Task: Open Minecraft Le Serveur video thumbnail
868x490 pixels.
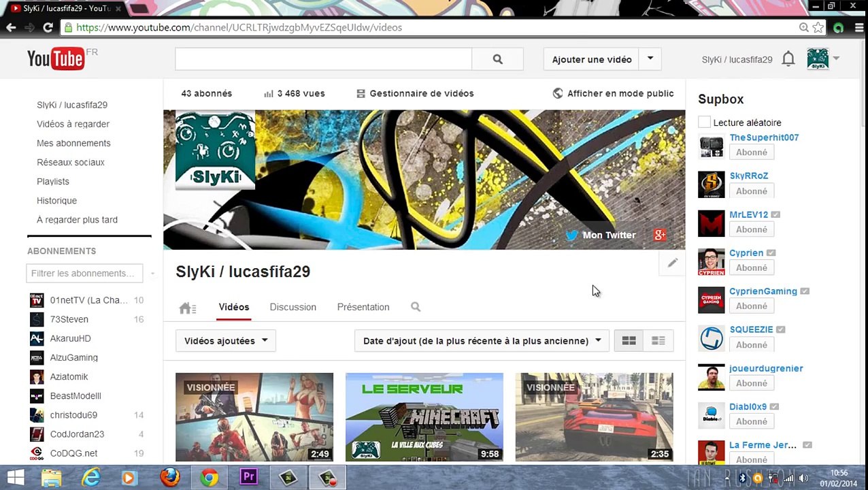Action: coord(424,417)
